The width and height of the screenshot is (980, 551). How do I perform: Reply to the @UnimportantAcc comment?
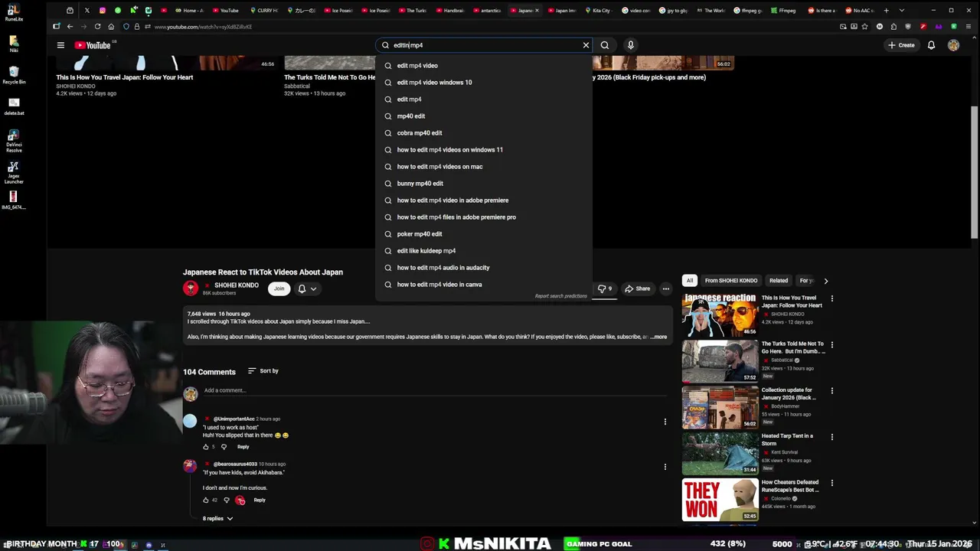(243, 447)
